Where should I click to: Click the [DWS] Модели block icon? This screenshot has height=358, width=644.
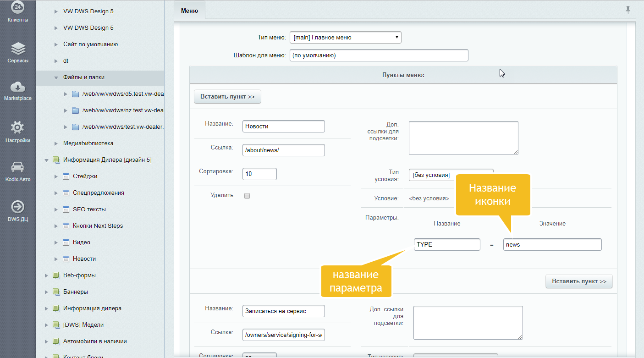(x=56, y=325)
